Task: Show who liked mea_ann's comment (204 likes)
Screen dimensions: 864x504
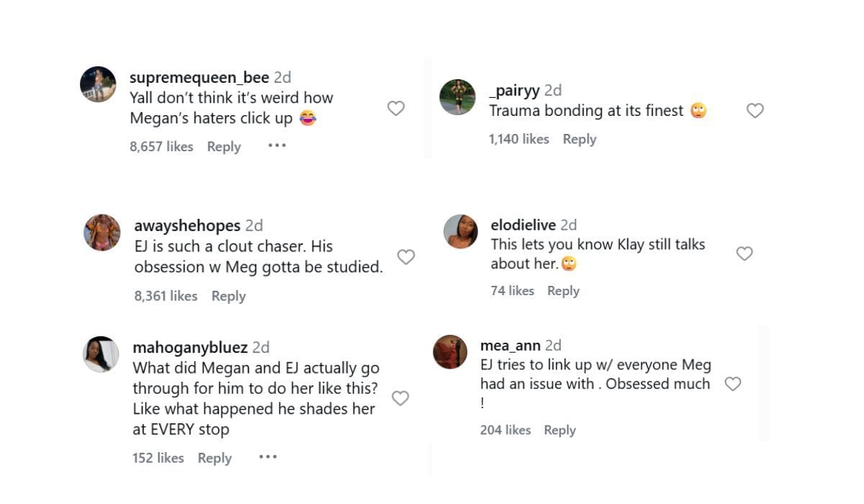Action: tap(505, 430)
